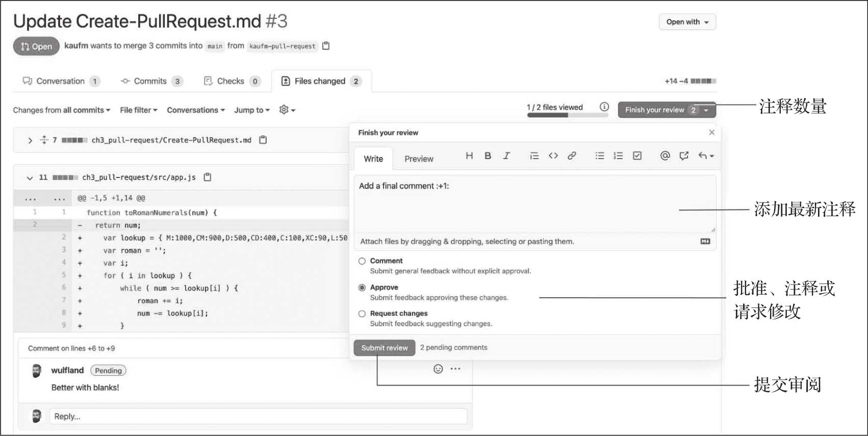Add a link using the link icon
The height and width of the screenshot is (436, 868).
coord(572,156)
